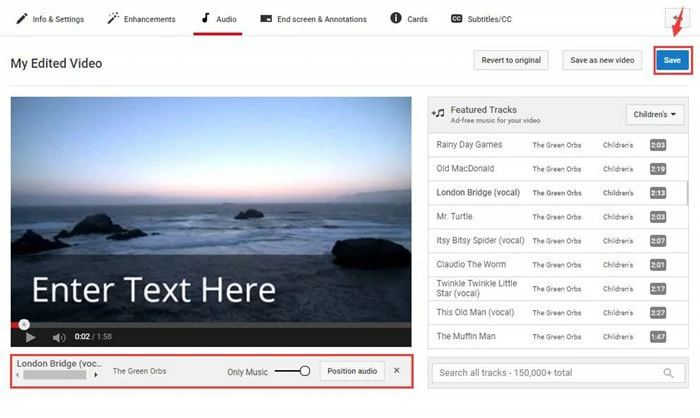
Task: Adjust the Only Music mix slider
Action: click(x=292, y=371)
